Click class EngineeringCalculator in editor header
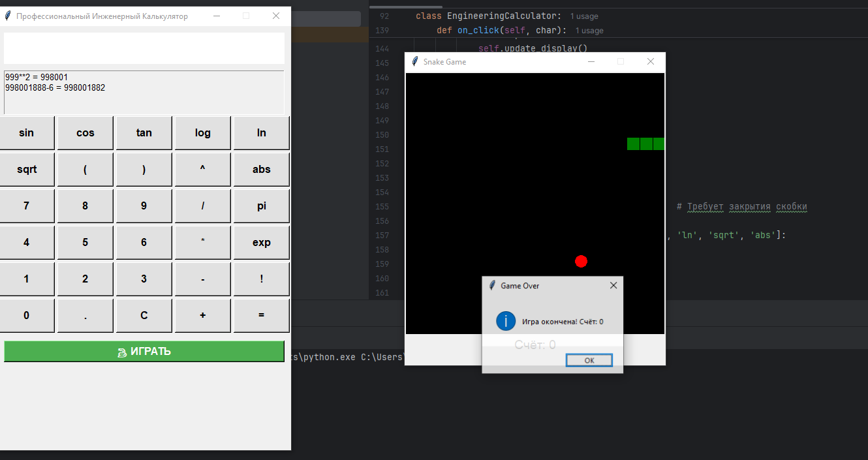 [488, 16]
